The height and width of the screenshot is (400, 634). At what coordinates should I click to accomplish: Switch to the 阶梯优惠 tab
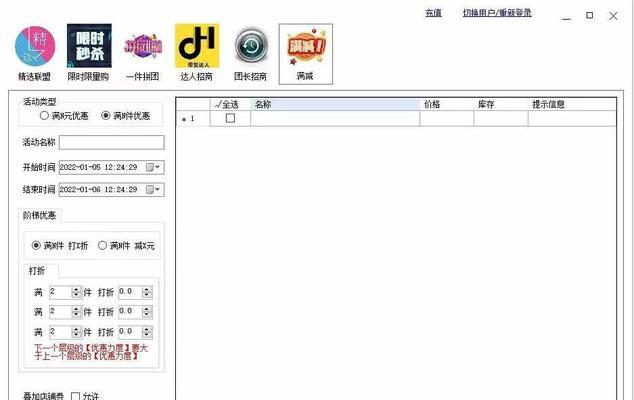[39, 216]
